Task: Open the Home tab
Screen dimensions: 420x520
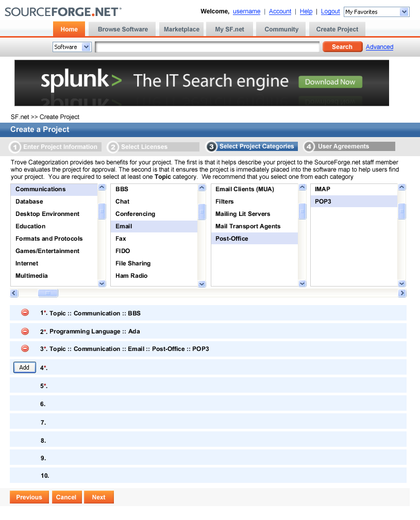Action: click(69, 29)
